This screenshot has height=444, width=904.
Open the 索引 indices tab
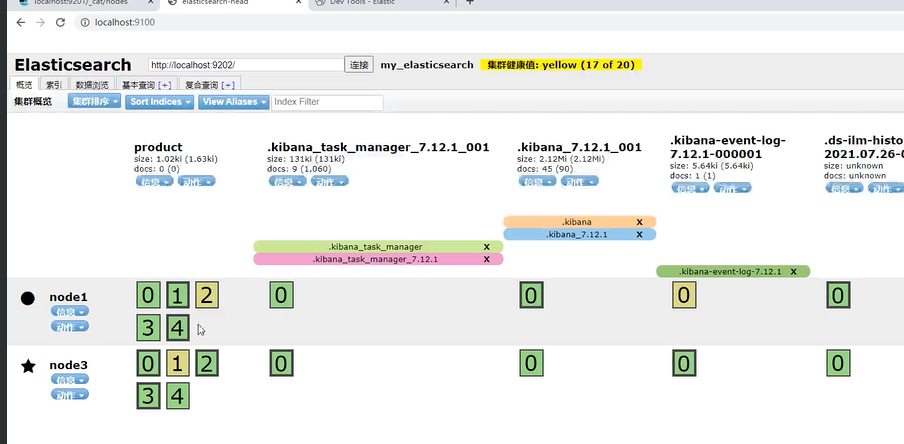coord(54,85)
